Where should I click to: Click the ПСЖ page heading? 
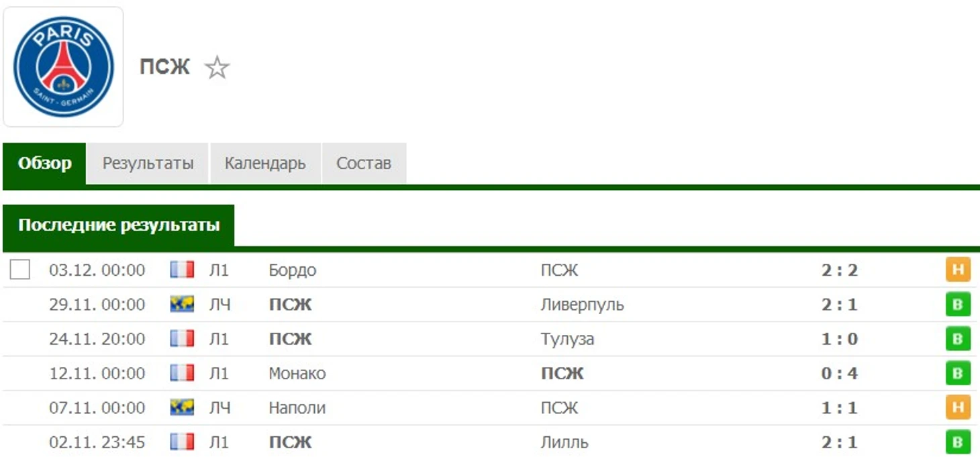164,67
